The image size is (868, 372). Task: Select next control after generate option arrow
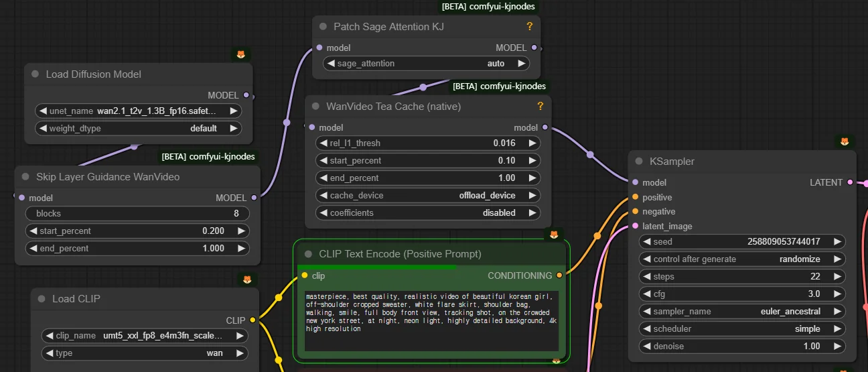[837, 259]
